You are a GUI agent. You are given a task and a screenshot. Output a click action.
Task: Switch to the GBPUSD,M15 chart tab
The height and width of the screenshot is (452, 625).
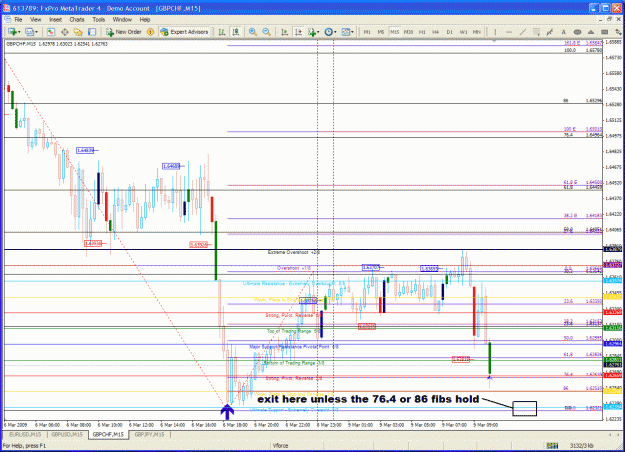pyautogui.click(x=66, y=434)
